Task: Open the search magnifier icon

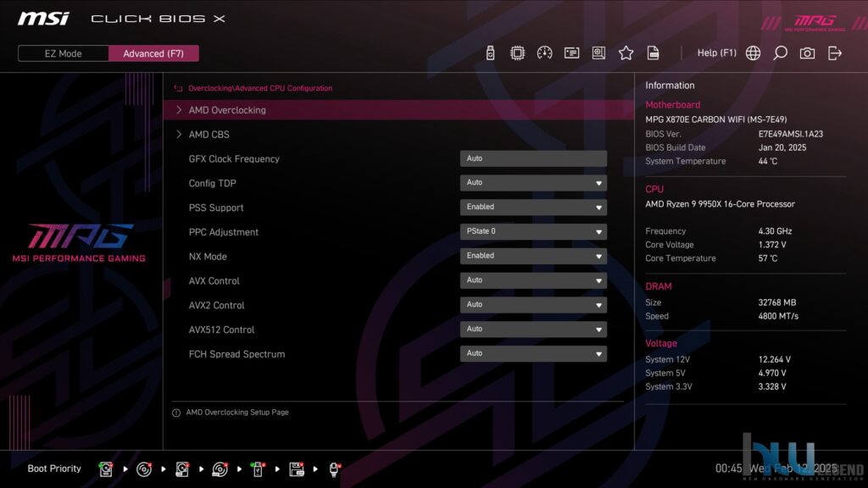Action: click(780, 53)
